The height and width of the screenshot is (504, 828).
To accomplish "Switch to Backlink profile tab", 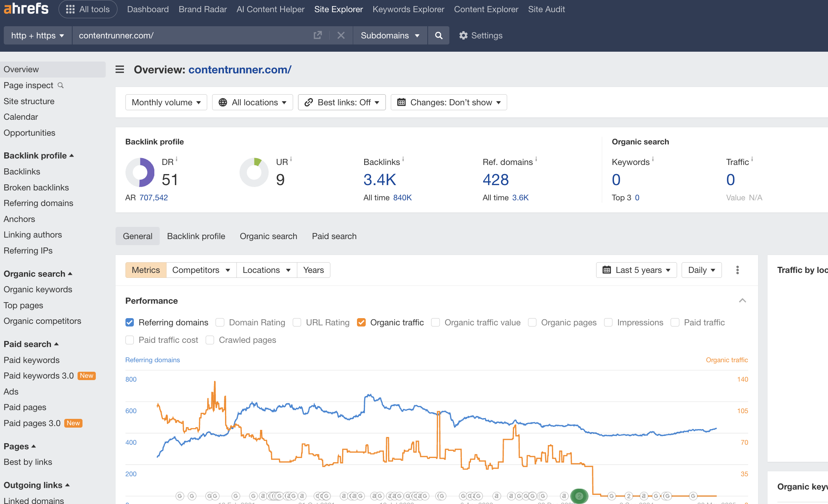I will click(x=196, y=236).
